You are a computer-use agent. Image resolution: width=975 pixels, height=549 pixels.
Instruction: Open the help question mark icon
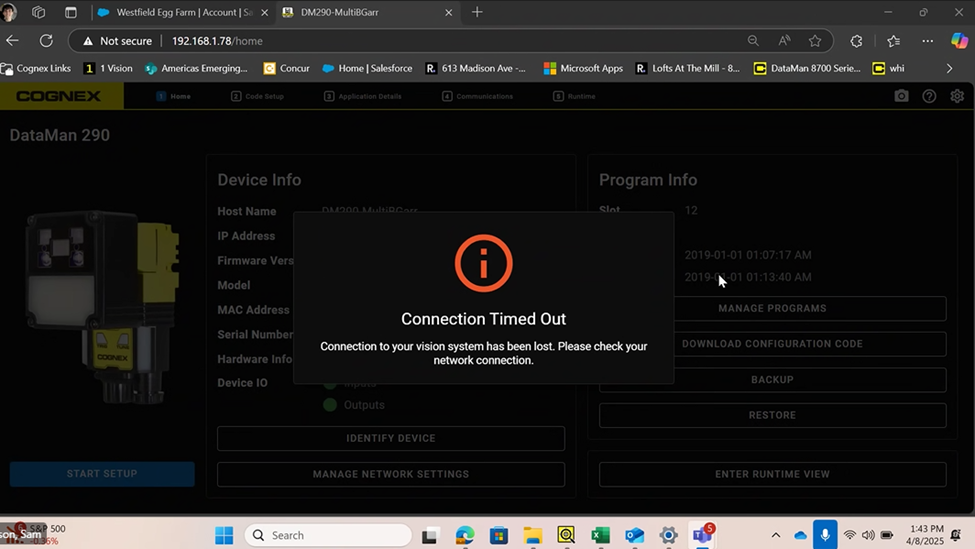click(x=929, y=96)
